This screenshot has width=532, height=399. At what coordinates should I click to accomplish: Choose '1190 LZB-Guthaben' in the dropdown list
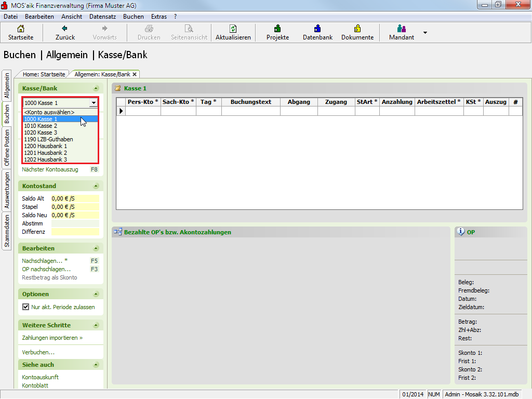48,139
